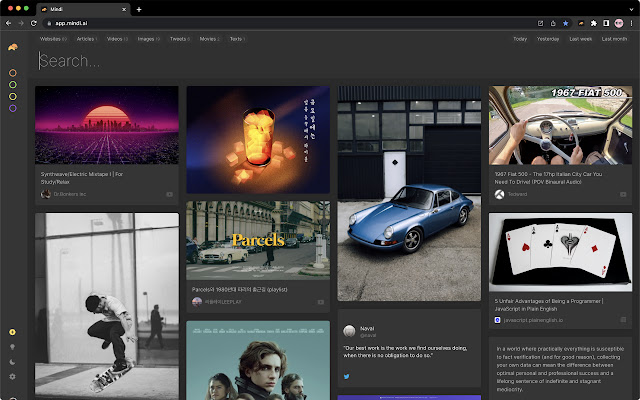The height and width of the screenshot is (400, 640).
Task: Filter by Texts
Action: click(237, 39)
